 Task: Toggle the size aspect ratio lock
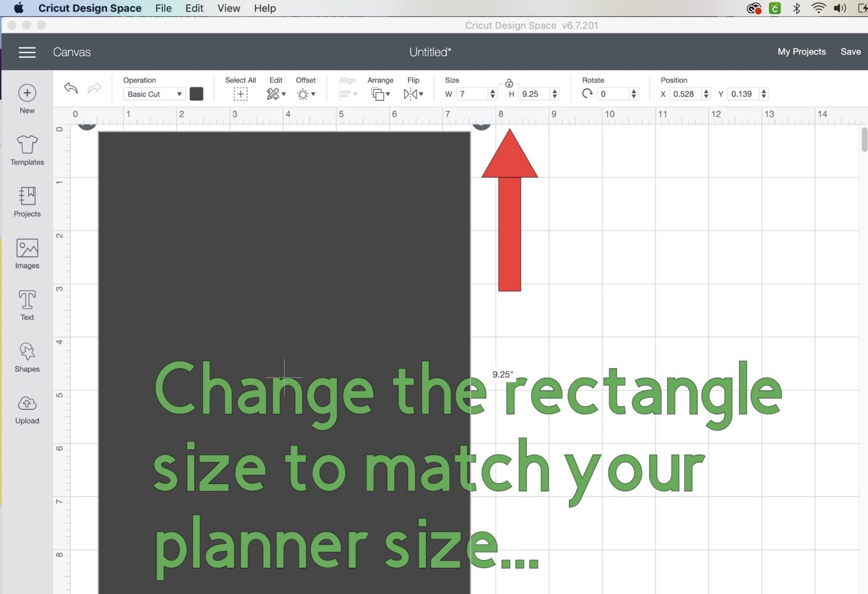tap(508, 82)
